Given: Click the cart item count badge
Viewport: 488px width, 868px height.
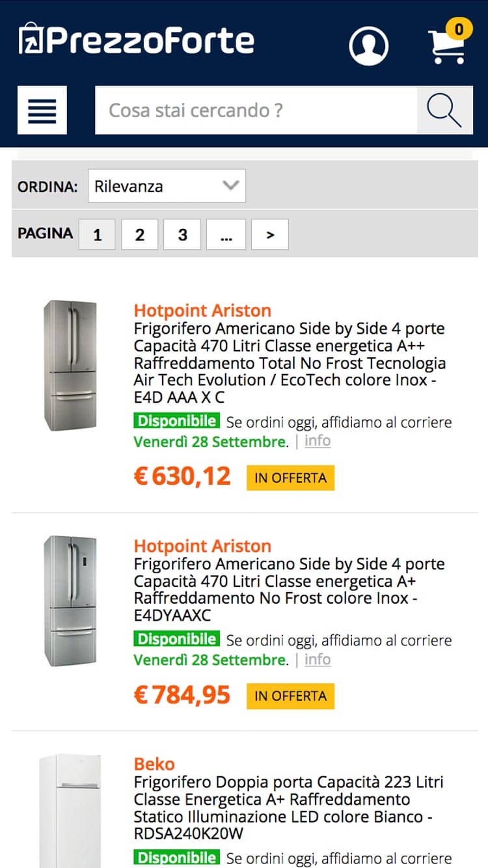Looking at the screenshot, I should click(x=459, y=29).
